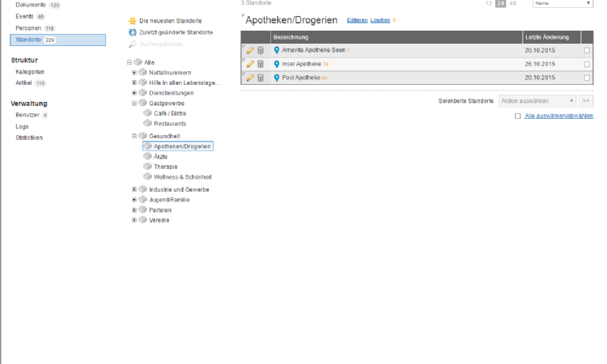This screenshot has height=364, width=607.
Task: Go to Kategorien under Struktur
Action: [30, 72]
